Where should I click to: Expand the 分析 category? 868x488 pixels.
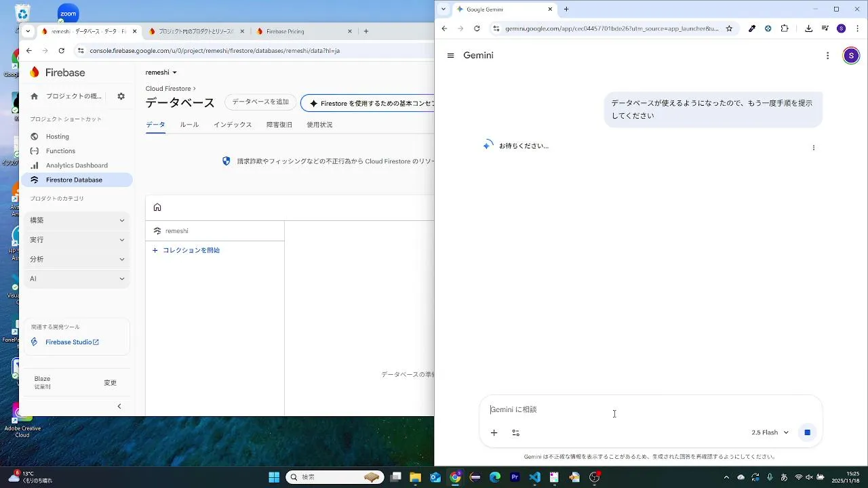(77, 259)
